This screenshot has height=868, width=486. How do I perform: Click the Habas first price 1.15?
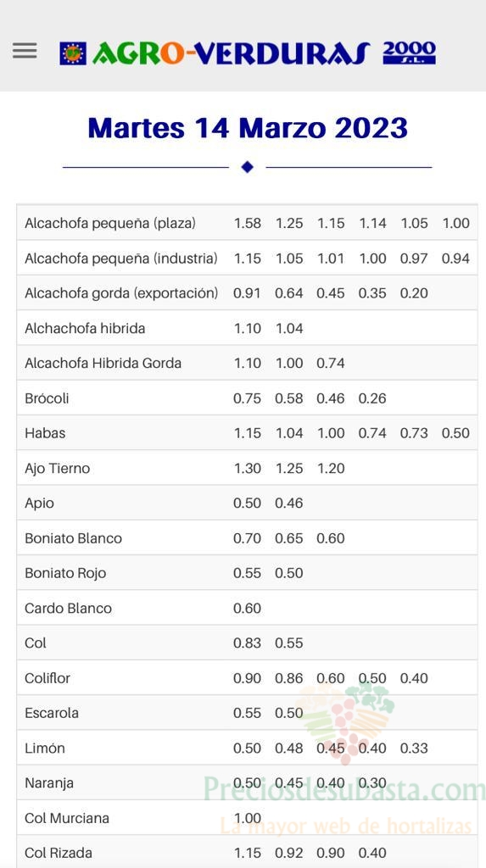tap(247, 433)
